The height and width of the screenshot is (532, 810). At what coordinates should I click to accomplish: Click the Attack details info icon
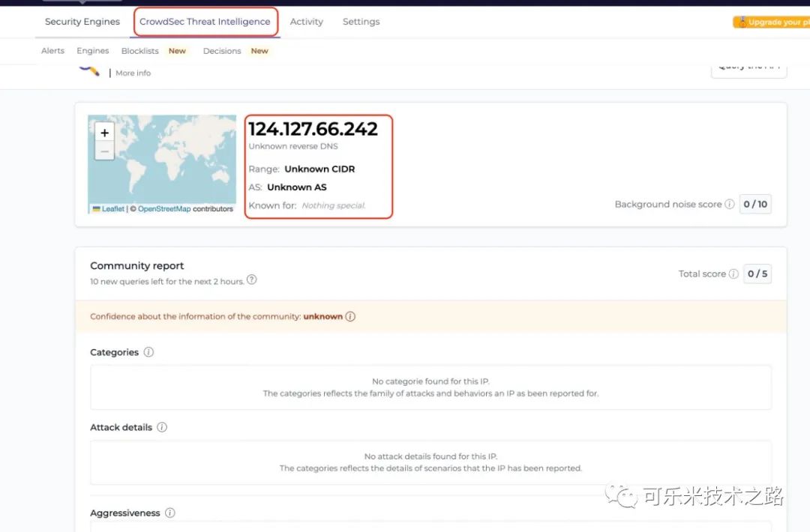[x=162, y=427]
